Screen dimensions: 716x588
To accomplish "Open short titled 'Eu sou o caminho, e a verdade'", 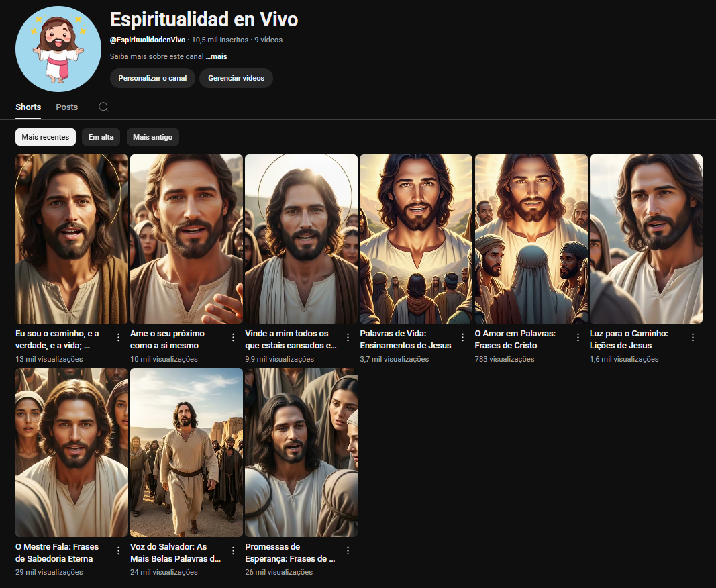I will tap(57, 340).
